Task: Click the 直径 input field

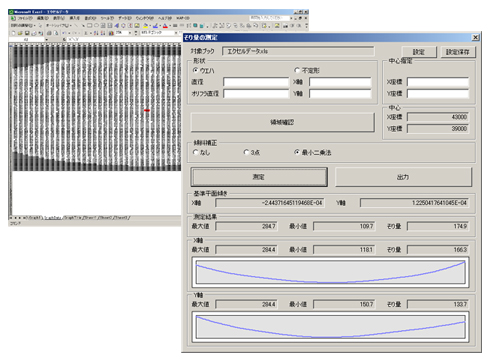Action: [256, 82]
